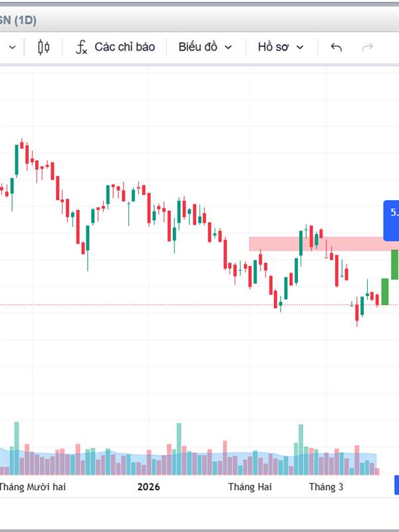Click the large green projected candle
This screenshot has height=532, width=399.
[394, 264]
